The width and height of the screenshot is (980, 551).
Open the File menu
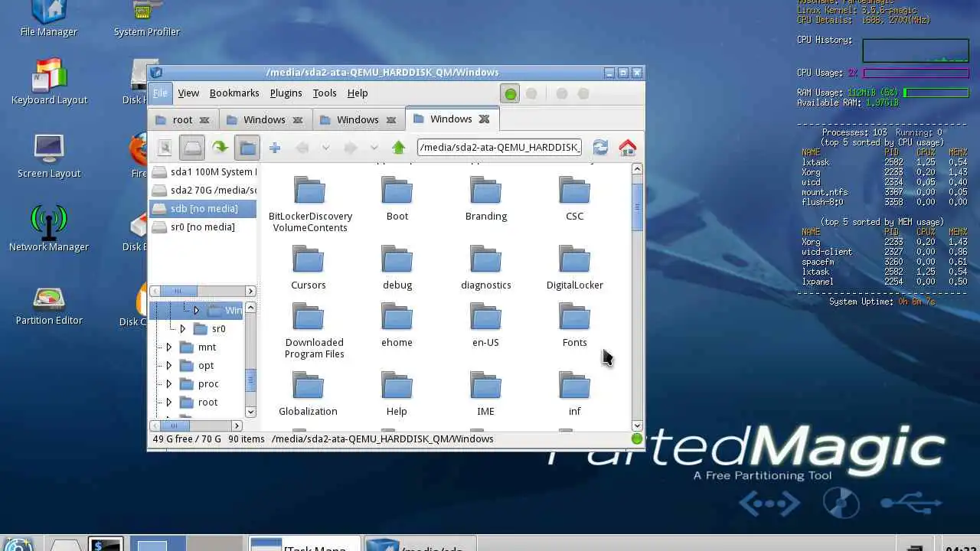[160, 93]
